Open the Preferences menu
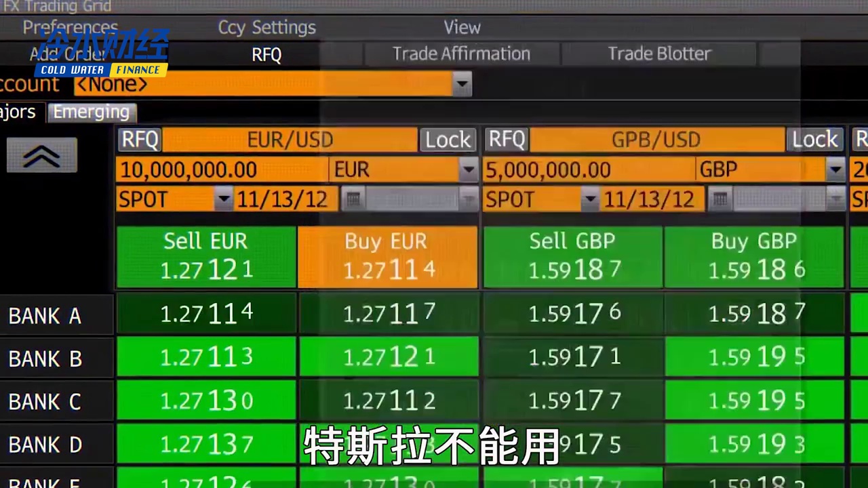Viewport: 868px width, 488px height. (71, 28)
